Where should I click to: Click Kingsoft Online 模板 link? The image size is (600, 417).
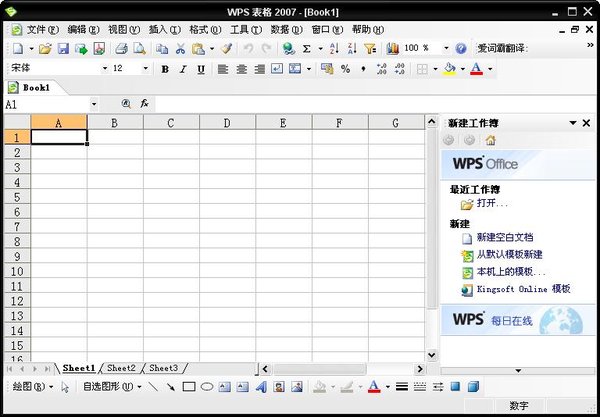tap(523, 289)
